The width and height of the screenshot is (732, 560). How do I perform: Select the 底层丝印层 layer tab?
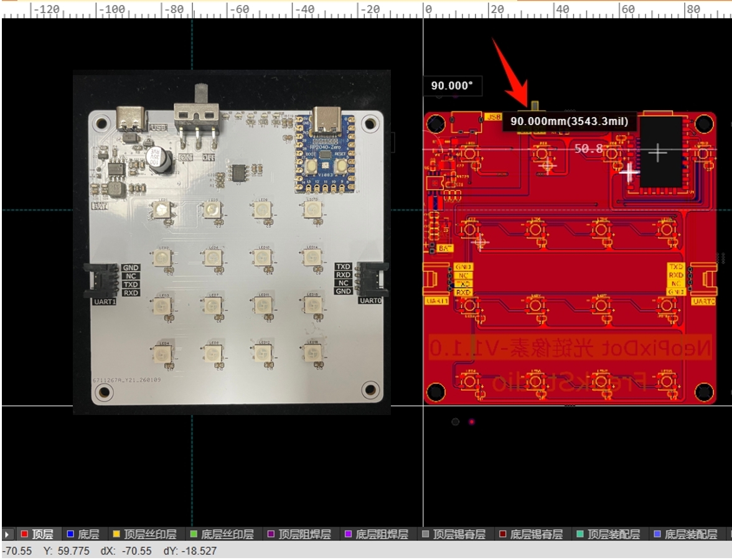coord(223,534)
